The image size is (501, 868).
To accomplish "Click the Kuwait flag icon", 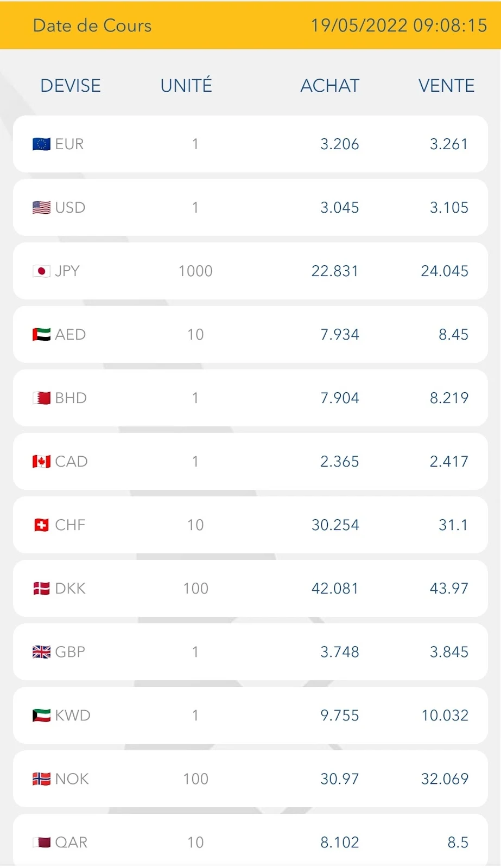I will (x=41, y=716).
